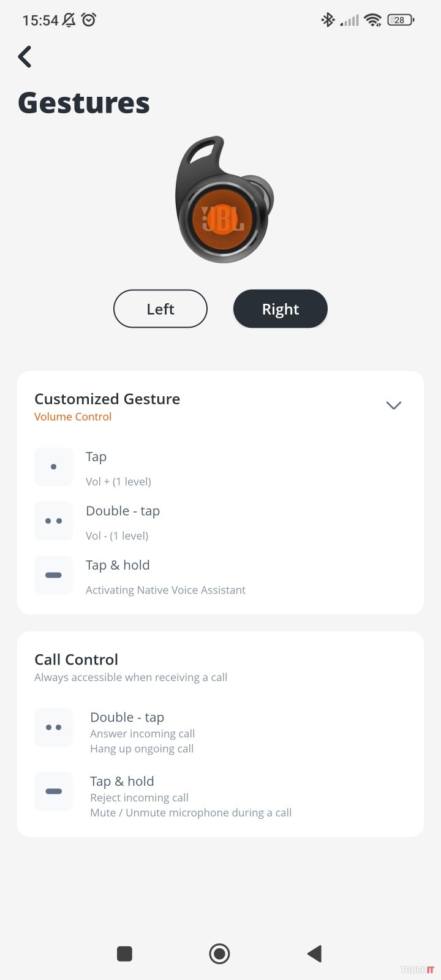This screenshot has height=980, width=441.
Task: Click the dash icon beside Activating Native Voice Assistant
Action: 53,575
